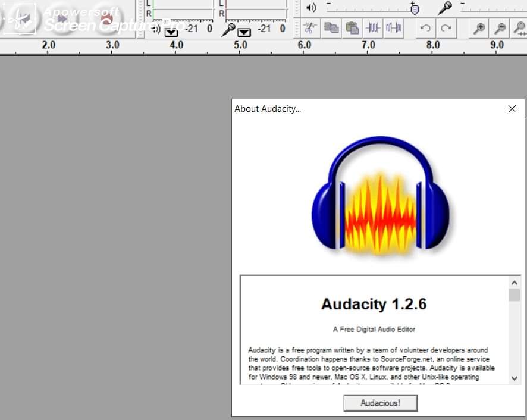Click Fit selection zoom icon at toolbar edge
The image size is (527, 420).
coord(520,28)
